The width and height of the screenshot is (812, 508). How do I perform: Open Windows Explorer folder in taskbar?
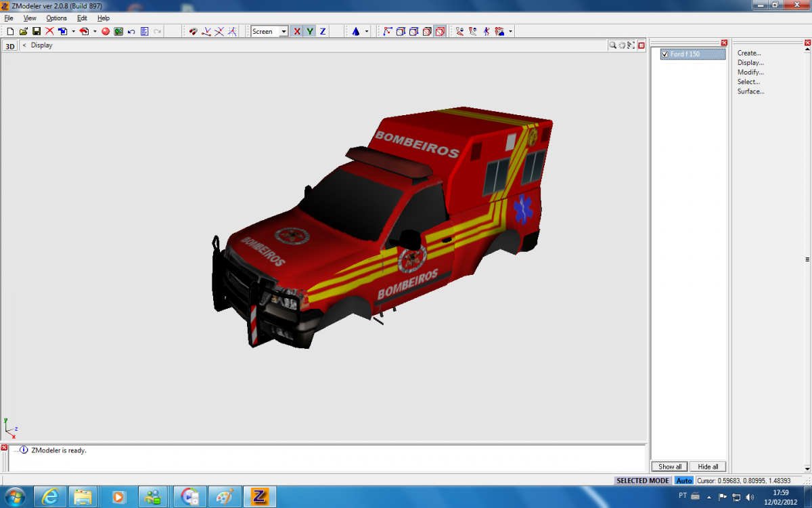point(83,496)
